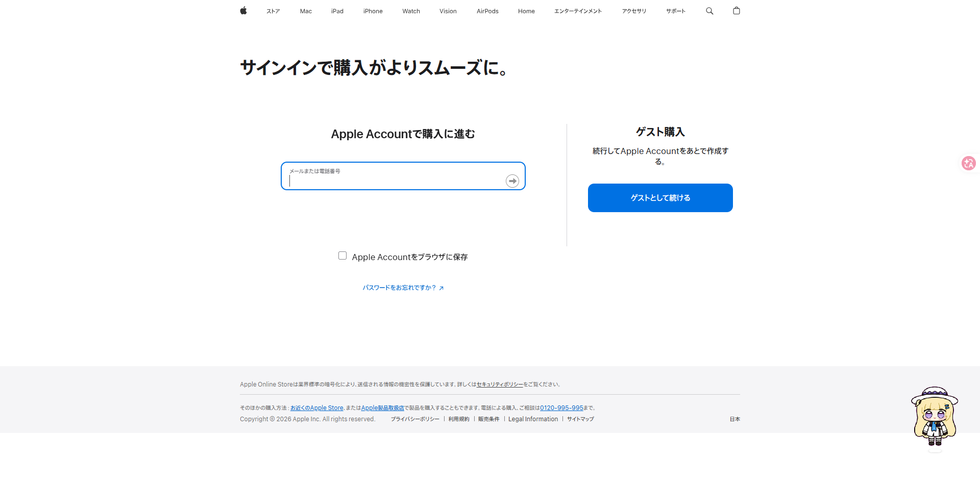Open the 利用規約 footer link

pos(459,419)
